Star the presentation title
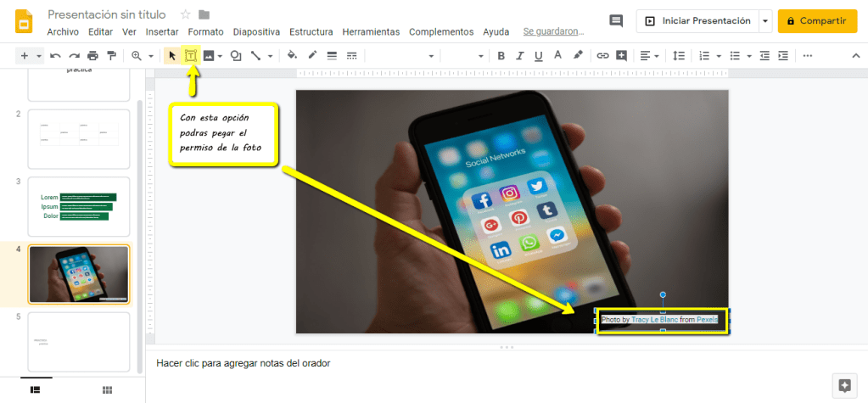The height and width of the screenshot is (403, 868). click(185, 14)
